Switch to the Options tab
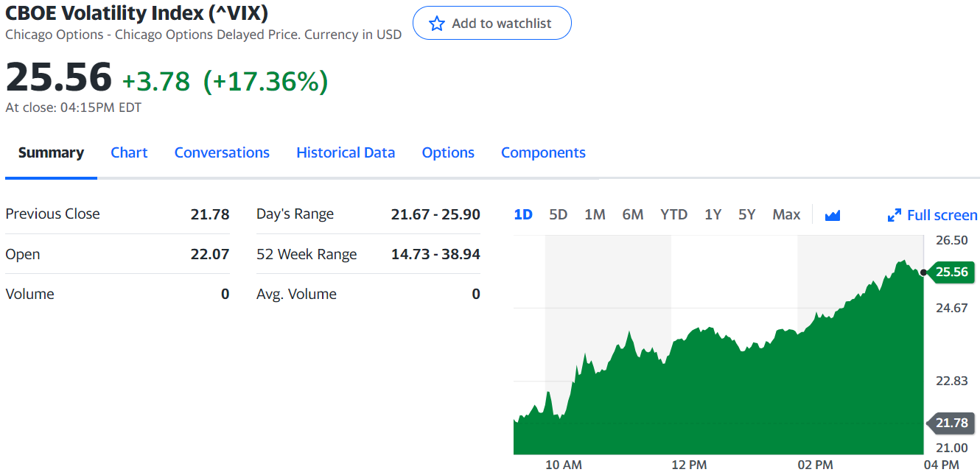This screenshot has height=475, width=980. pos(448,152)
